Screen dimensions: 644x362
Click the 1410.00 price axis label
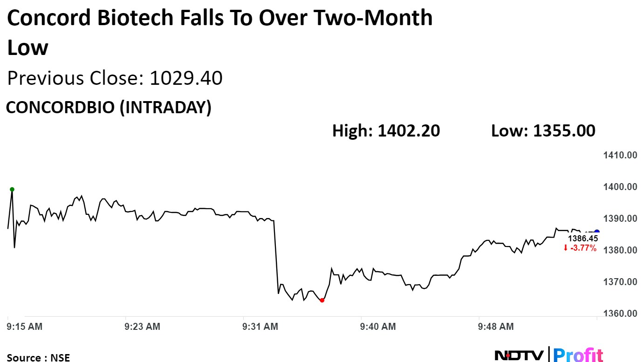coord(620,155)
